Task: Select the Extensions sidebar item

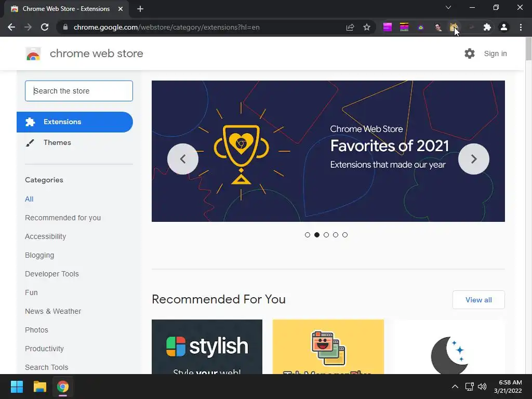Action: pyautogui.click(x=75, y=122)
